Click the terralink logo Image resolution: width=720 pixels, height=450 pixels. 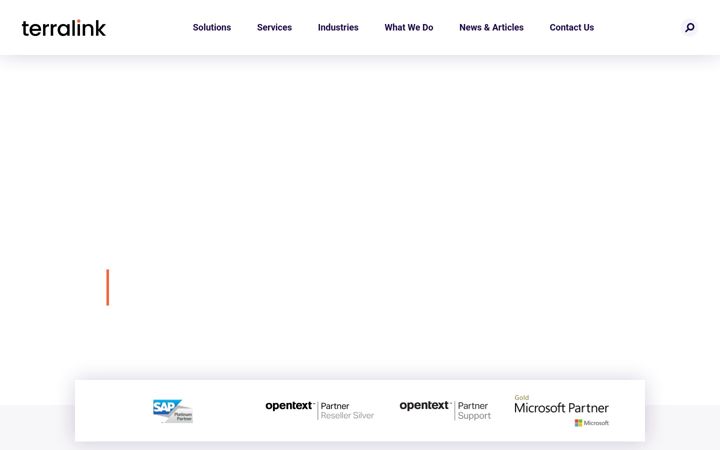tap(63, 28)
